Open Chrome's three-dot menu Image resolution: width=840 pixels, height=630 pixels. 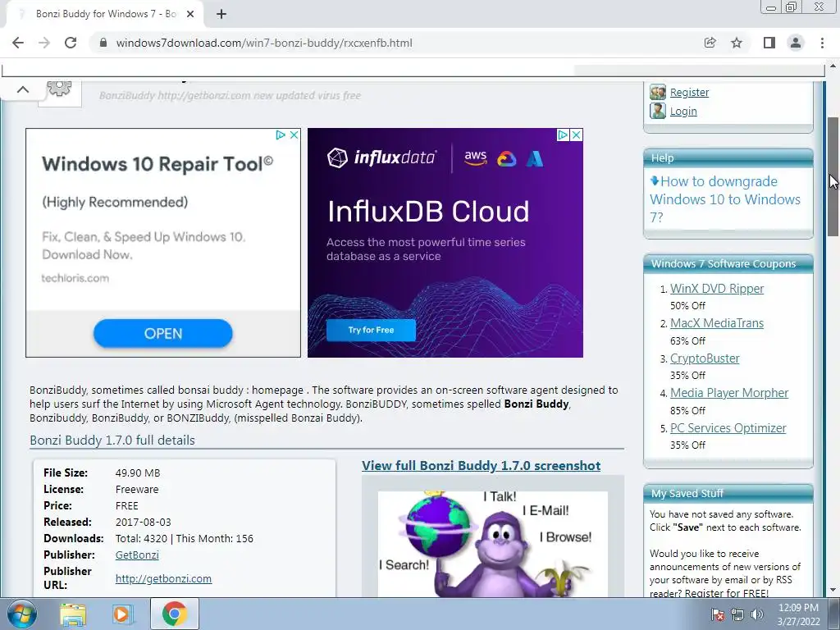click(x=822, y=43)
